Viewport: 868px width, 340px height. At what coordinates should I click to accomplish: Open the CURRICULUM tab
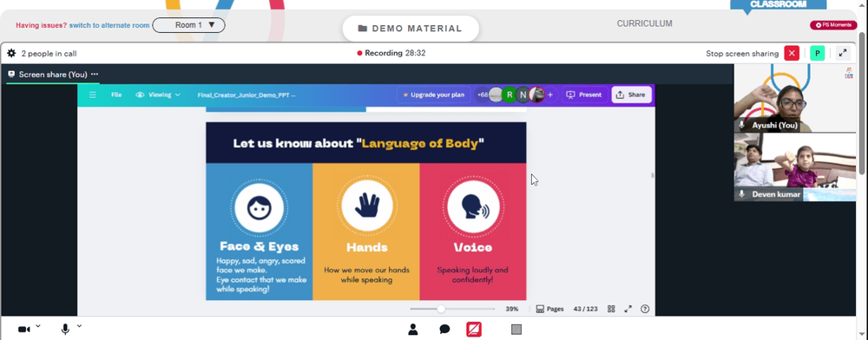[644, 23]
